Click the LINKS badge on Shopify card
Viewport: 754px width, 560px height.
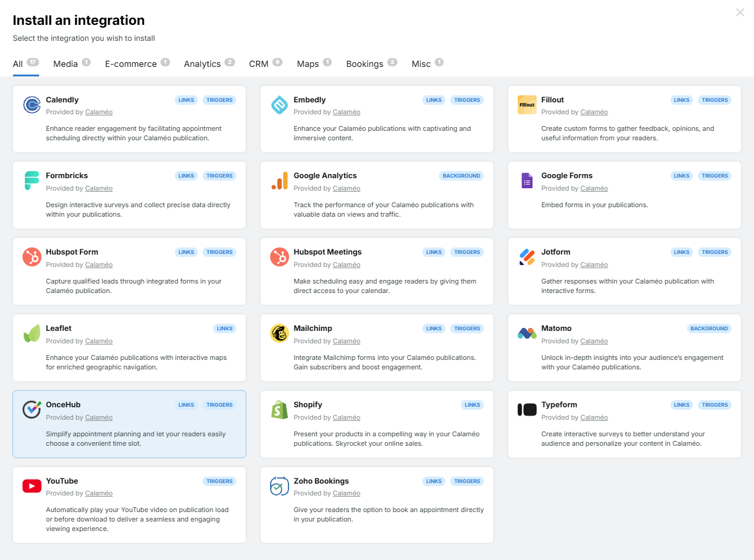click(473, 405)
